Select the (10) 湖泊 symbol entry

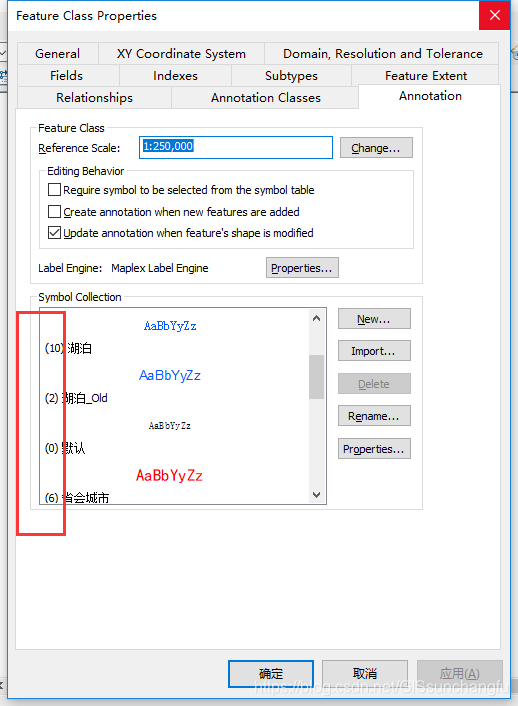(x=68, y=348)
